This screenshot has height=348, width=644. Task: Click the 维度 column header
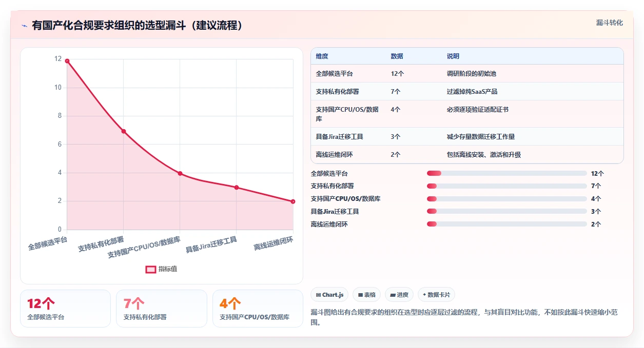click(322, 56)
